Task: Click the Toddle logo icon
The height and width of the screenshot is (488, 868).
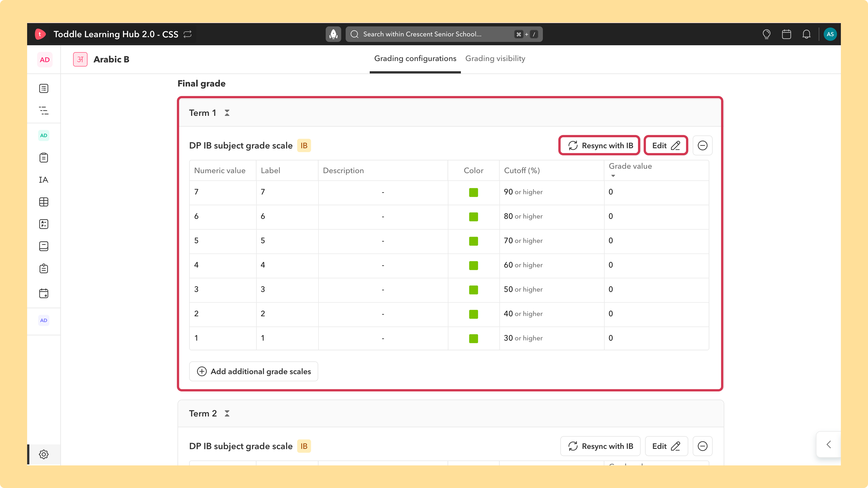Action: 40,34
